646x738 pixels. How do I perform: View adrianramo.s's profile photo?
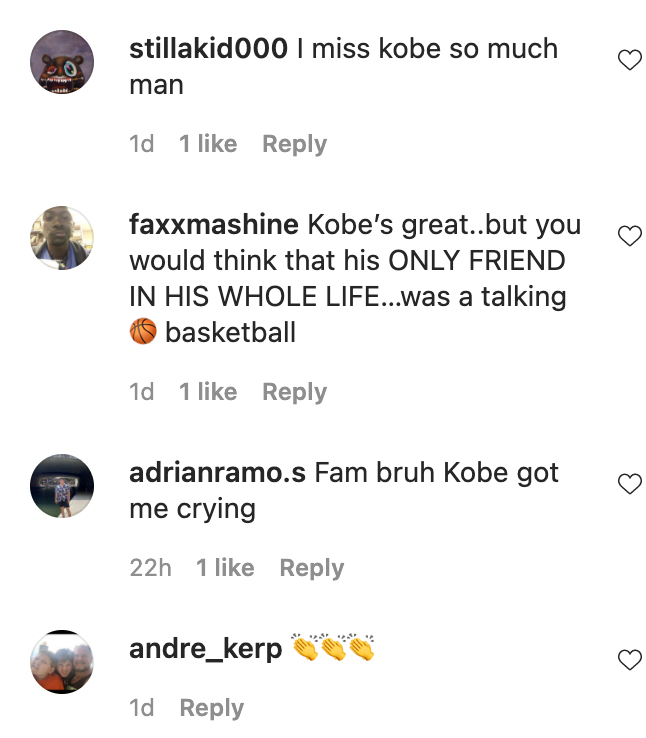point(62,486)
